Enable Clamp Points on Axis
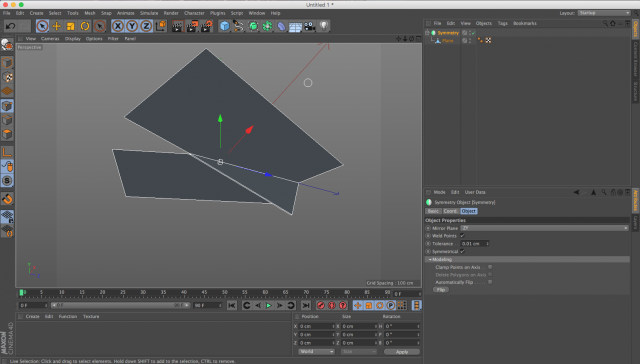 (490, 267)
